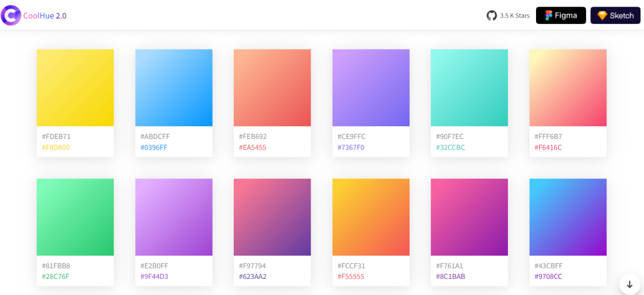Copy the #0396FF hex code
The height and width of the screenshot is (295, 644).
tap(154, 147)
